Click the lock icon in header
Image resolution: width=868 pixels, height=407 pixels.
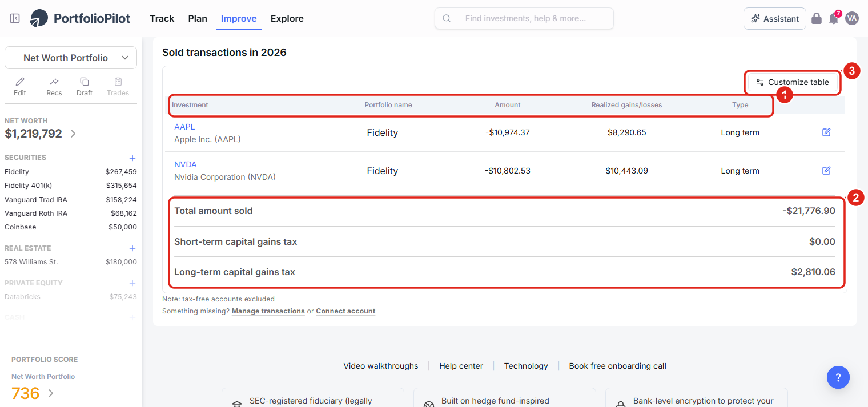[817, 18]
